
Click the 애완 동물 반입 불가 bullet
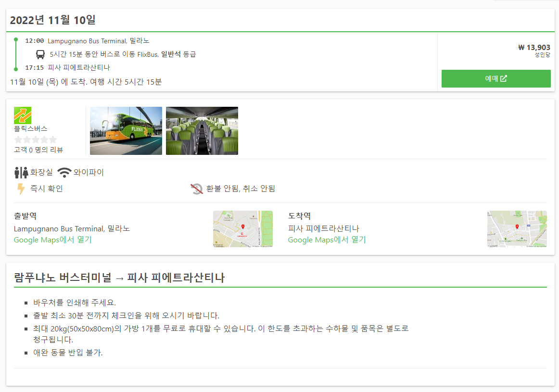68,353
